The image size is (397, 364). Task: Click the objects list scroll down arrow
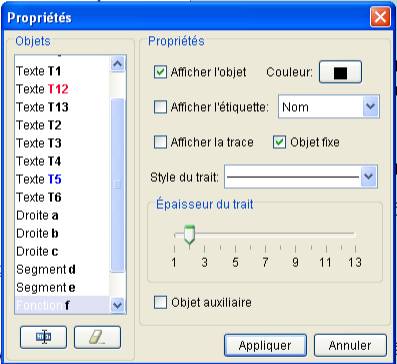click(117, 305)
